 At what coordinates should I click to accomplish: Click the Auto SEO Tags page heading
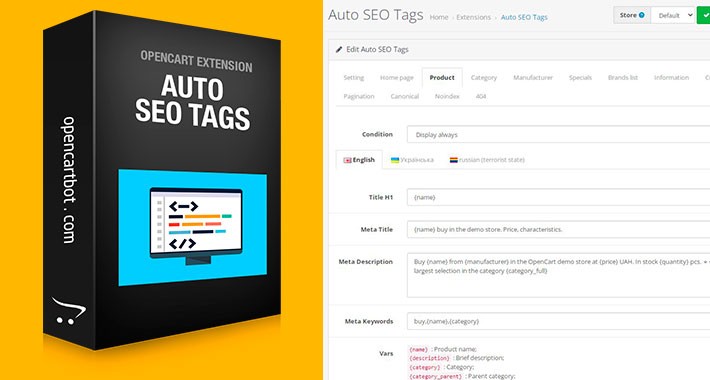point(375,15)
